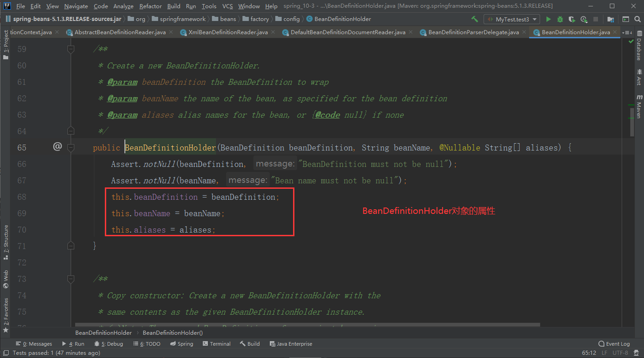Image resolution: width=644 pixels, height=358 pixels.
Task: Open the Event Log
Action: (614, 344)
